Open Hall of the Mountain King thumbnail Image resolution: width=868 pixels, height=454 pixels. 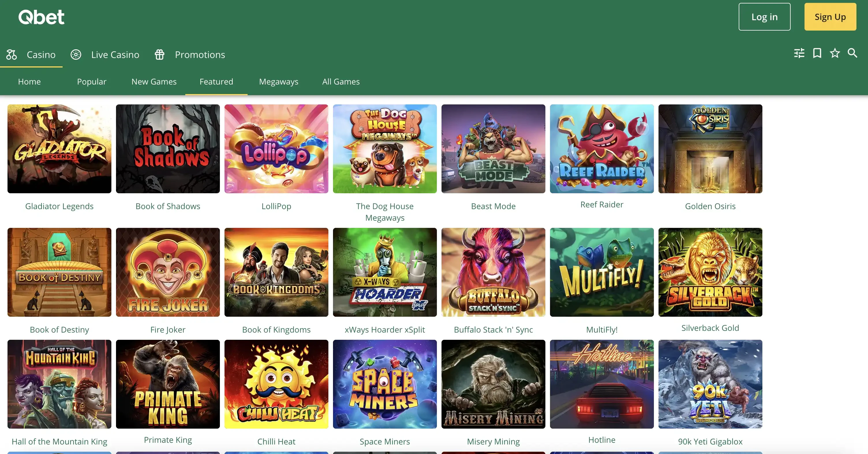59,384
